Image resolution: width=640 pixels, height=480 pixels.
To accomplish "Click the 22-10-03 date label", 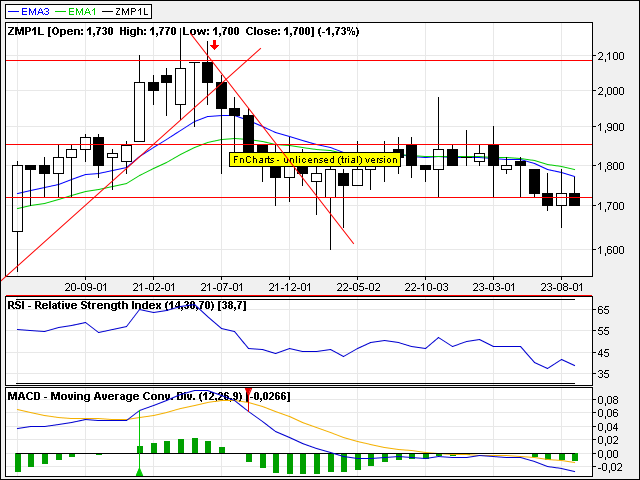I will (x=426, y=287).
